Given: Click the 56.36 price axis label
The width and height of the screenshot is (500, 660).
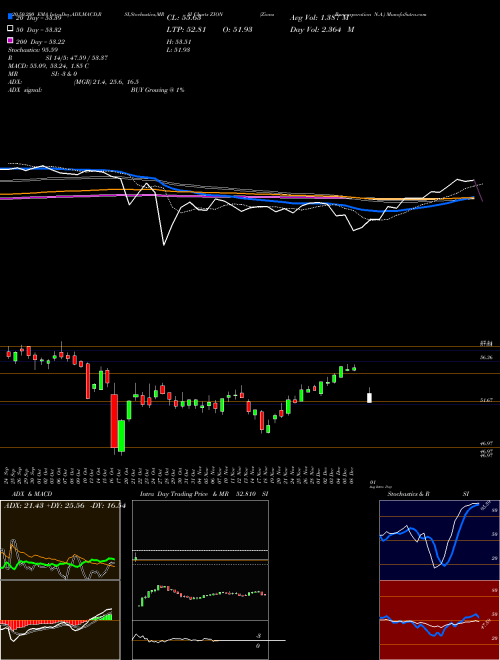Looking at the screenshot, I should (486, 357).
